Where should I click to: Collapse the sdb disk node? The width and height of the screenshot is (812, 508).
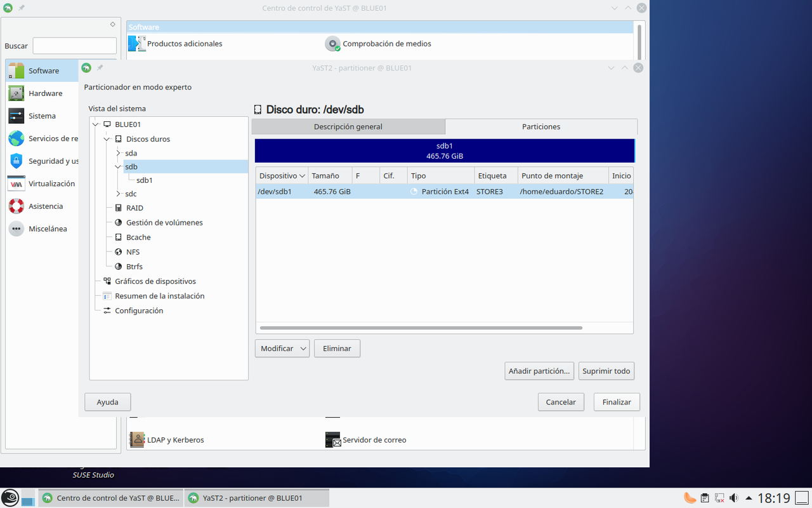point(118,167)
